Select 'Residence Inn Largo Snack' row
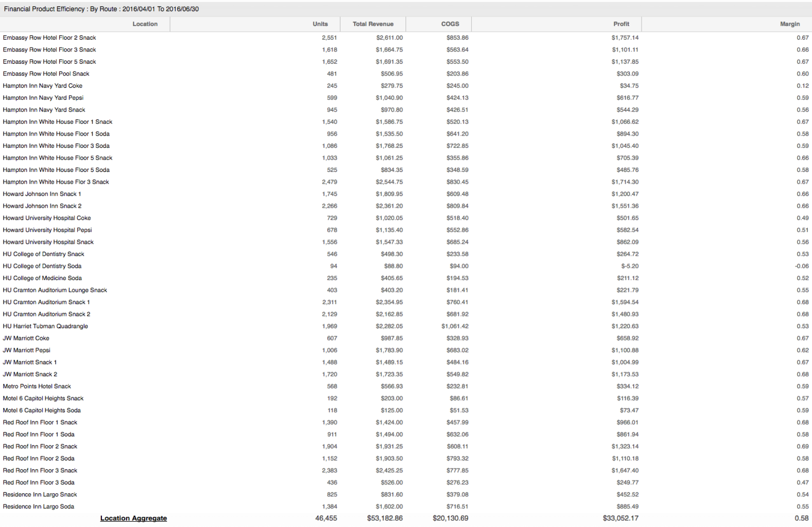Screen dimensions: 812x527 406,495
